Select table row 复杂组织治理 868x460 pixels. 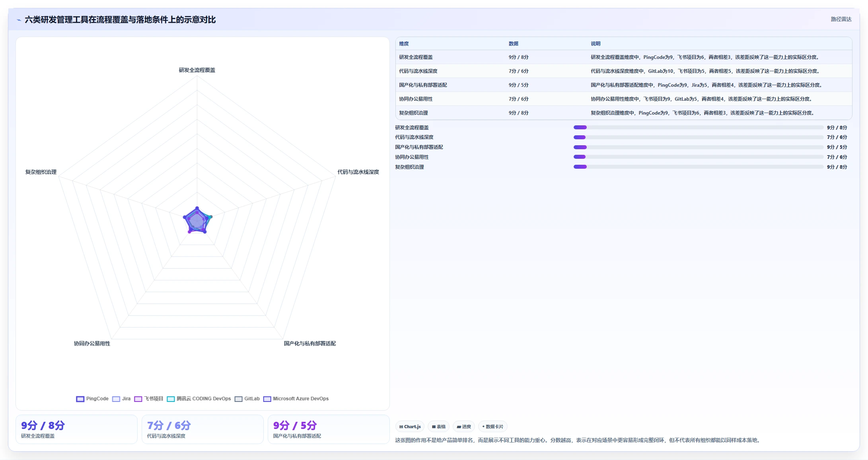[624, 113]
